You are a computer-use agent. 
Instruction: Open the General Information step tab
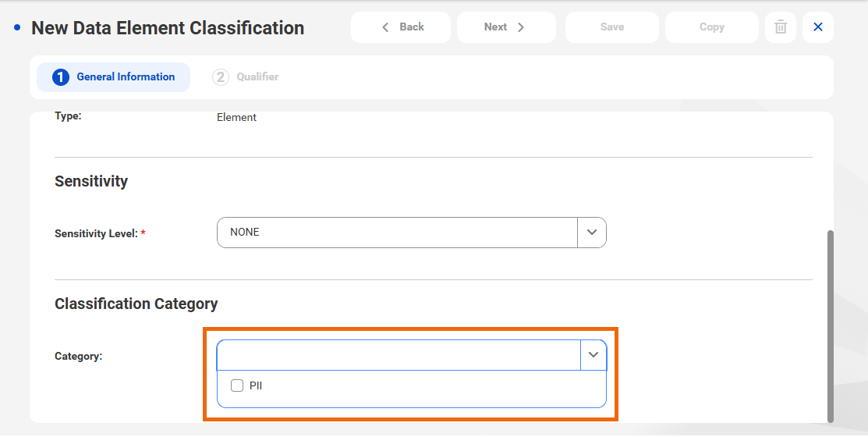(114, 77)
